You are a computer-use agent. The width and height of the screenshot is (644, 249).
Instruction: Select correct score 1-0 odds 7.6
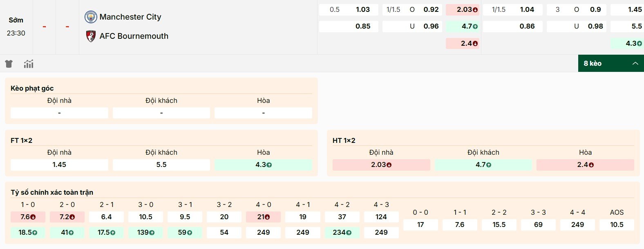pos(28,217)
